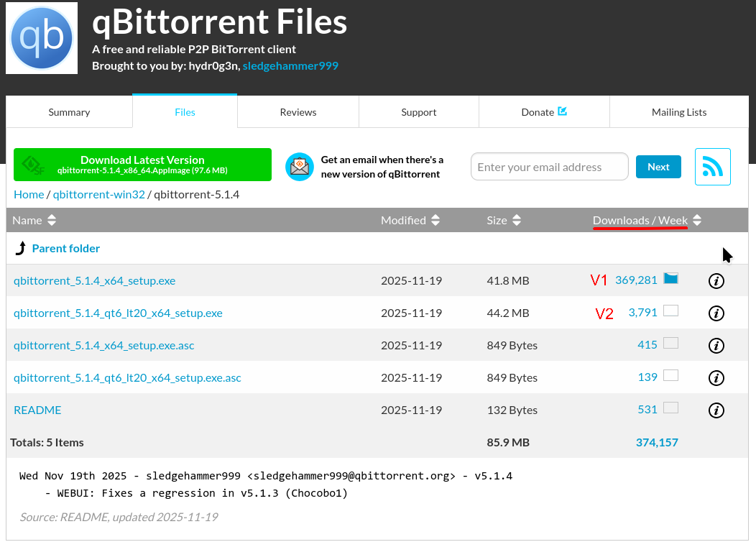
Task: Show info for qbittorrent_5.1.4_x64_setup.exe.asc
Action: tap(716, 345)
